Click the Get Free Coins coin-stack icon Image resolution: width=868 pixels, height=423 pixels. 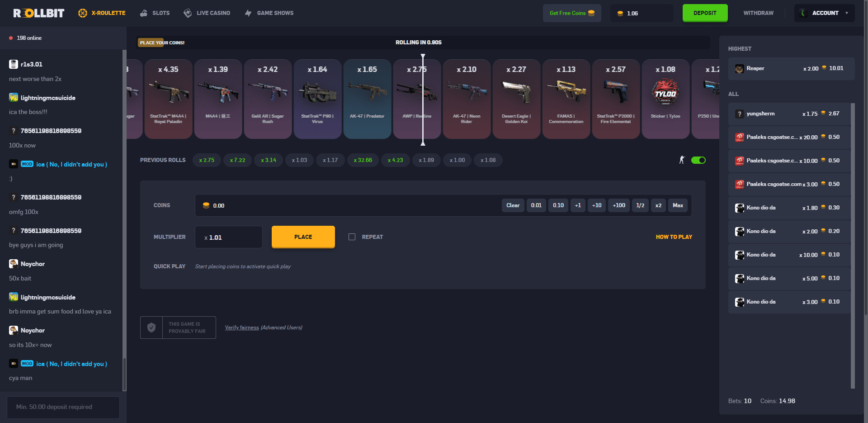tap(591, 13)
